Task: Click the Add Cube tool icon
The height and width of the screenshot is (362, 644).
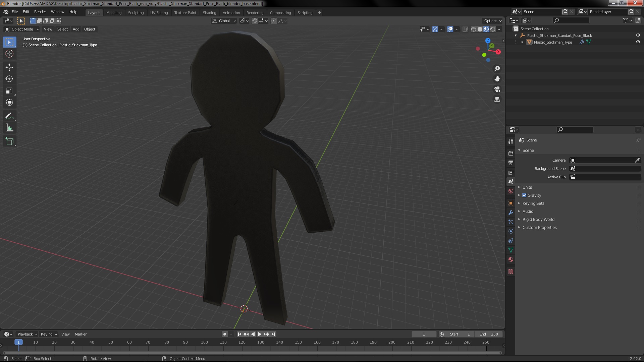Action: pyautogui.click(x=9, y=141)
